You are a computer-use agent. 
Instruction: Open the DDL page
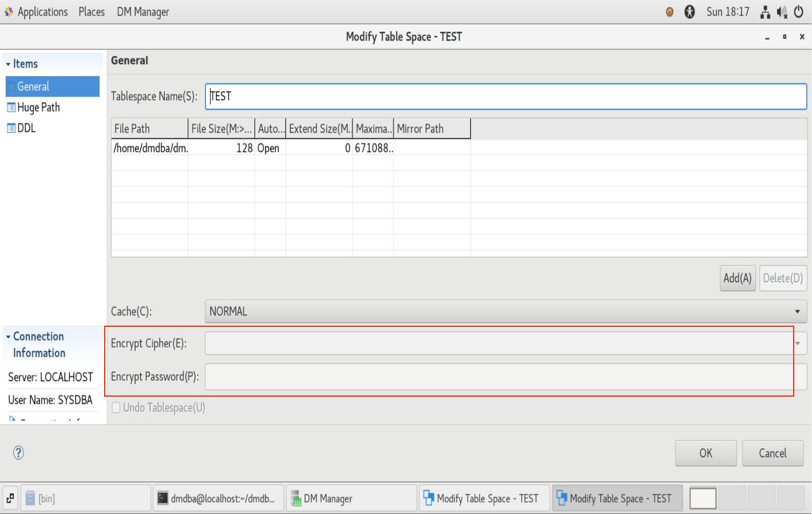(x=26, y=128)
